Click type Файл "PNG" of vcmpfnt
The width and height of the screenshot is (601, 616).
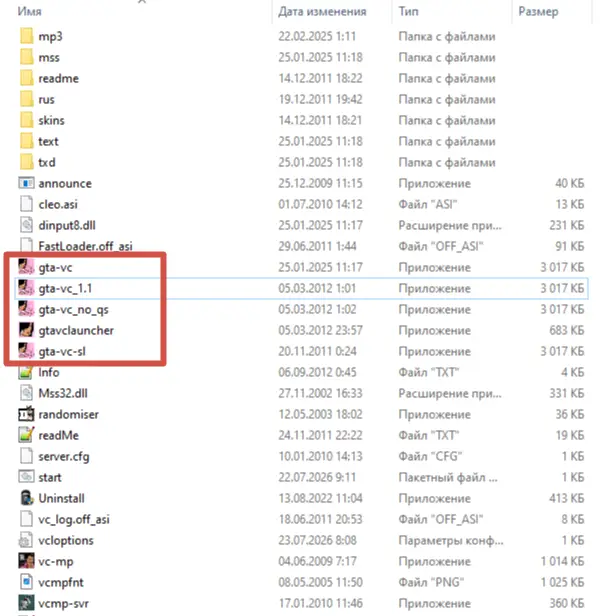(x=431, y=582)
